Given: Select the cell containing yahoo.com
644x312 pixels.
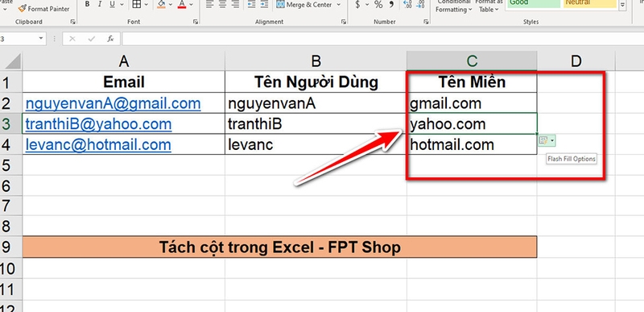Looking at the screenshot, I should pos(472,123).
